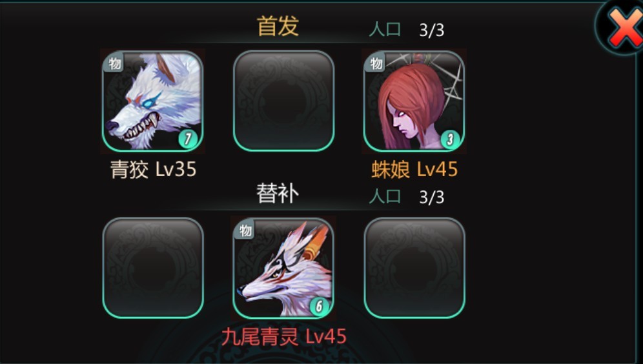Viewport: 643px width, 364px height.
Task: Select the 青狡 white wolf portrait
Action: coord(152,101)
